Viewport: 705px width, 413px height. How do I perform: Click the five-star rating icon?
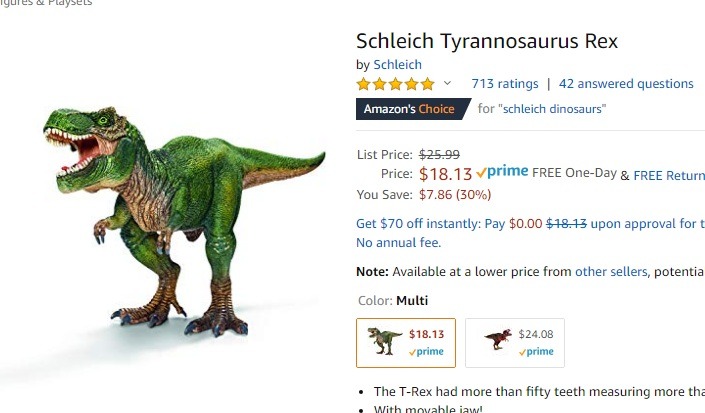click(396, 84)
